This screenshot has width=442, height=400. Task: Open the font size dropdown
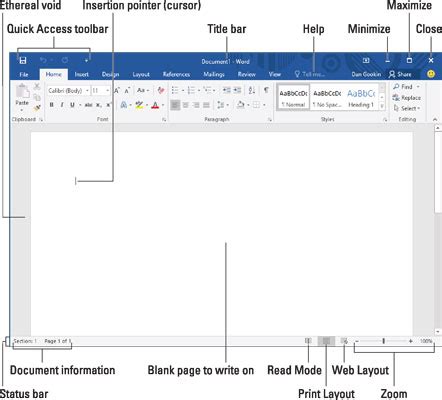pos(101,90)
